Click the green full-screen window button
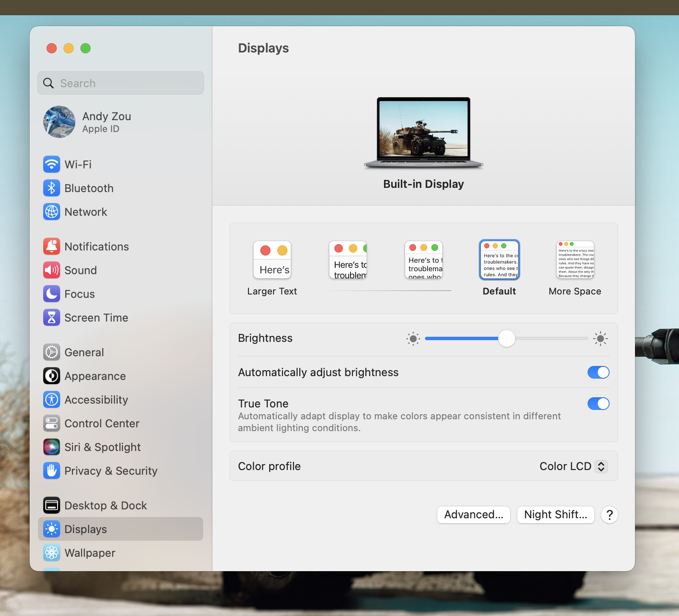This screenshot has height=616, width=679. 86,48
